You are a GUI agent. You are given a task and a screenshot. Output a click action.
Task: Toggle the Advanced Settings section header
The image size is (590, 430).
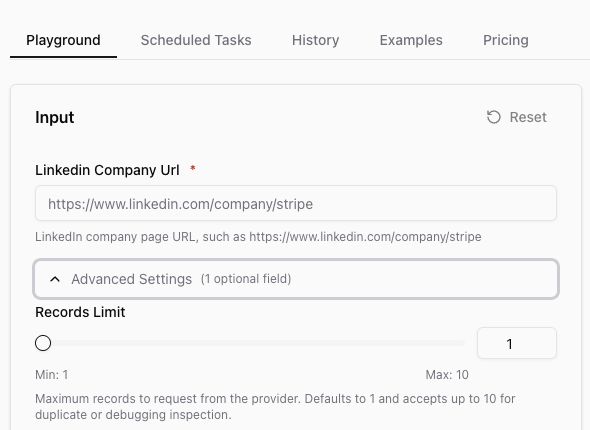pos(296,279)
